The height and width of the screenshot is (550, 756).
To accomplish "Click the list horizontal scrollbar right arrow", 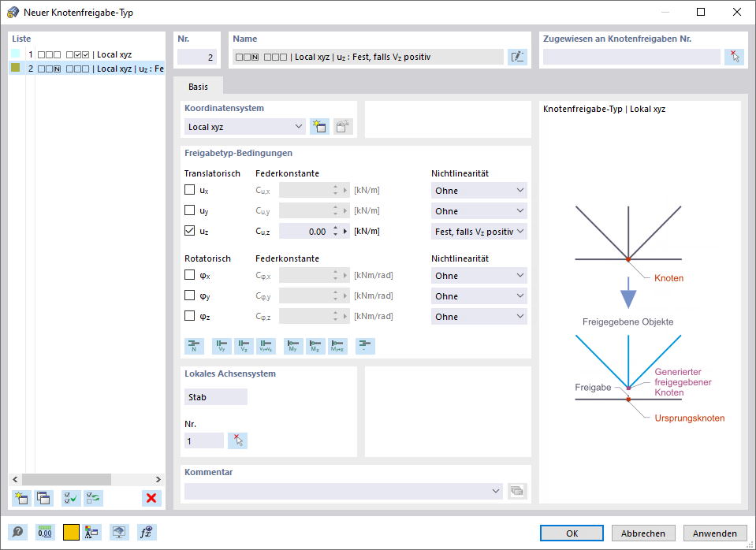I will (158, 479).
